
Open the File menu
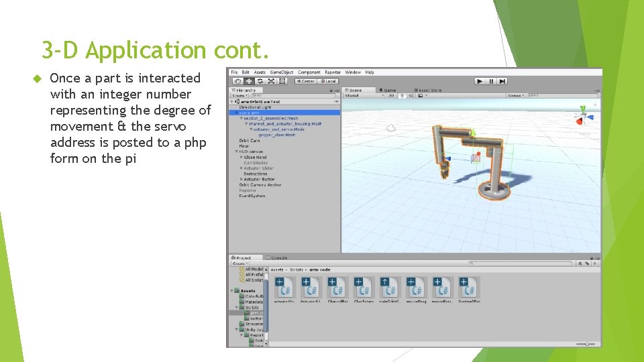click(x=234, y=72)
